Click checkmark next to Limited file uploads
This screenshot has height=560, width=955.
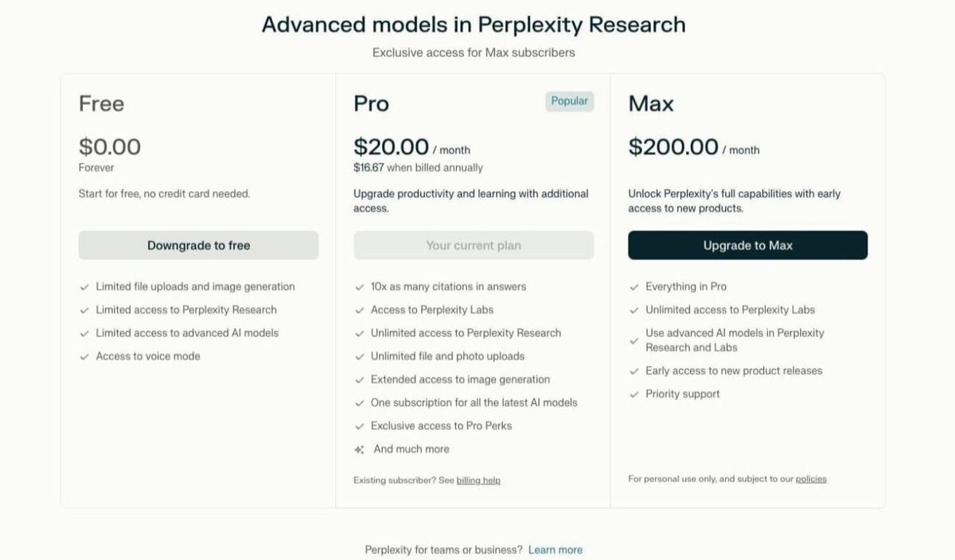tap(84, 287)
